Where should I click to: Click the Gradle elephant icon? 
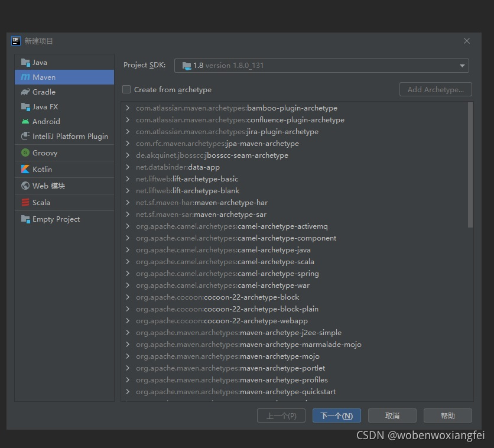25,92
